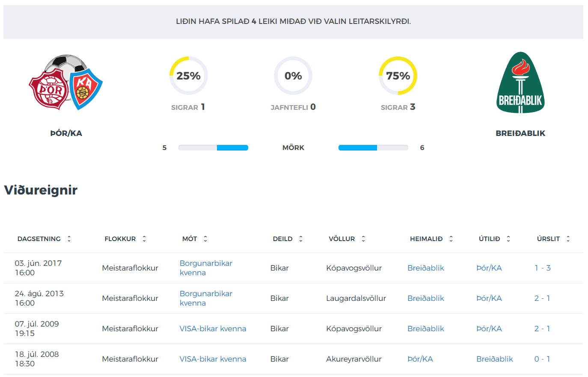The width and height of the screenshot is (588, 377).
Task: Click the BREIÐABLIK team name label
Action: [520, 133]
